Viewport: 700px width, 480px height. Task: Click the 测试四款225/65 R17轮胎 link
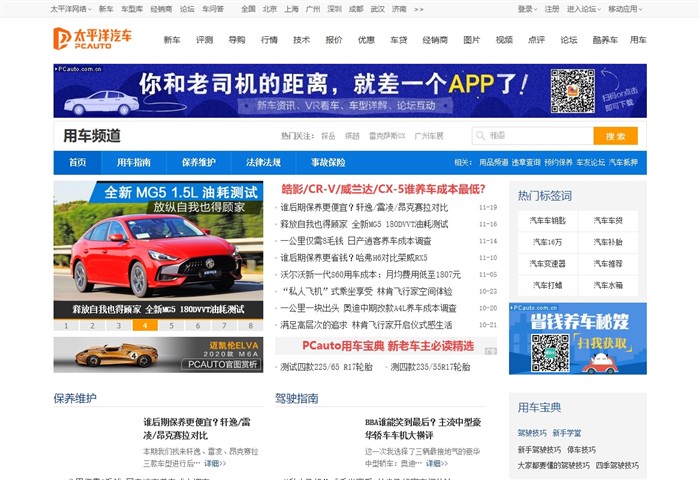[326, 367]
